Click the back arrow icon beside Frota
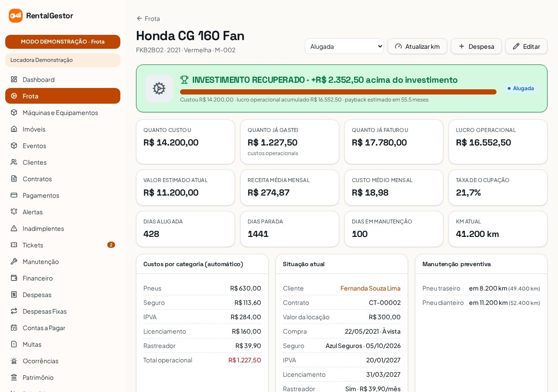The width and height of the screenshot is (558, 392). (x=139, y=18)
